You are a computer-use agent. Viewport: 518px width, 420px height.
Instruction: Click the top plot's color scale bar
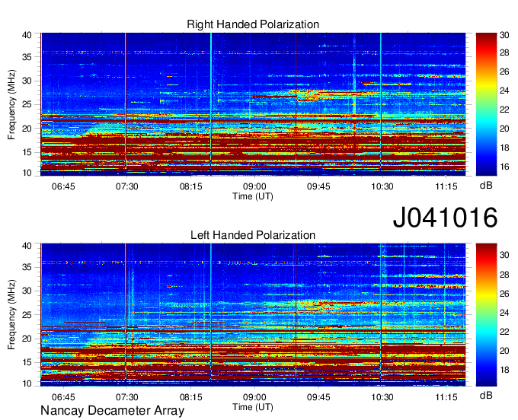click(x=486, y=104)
